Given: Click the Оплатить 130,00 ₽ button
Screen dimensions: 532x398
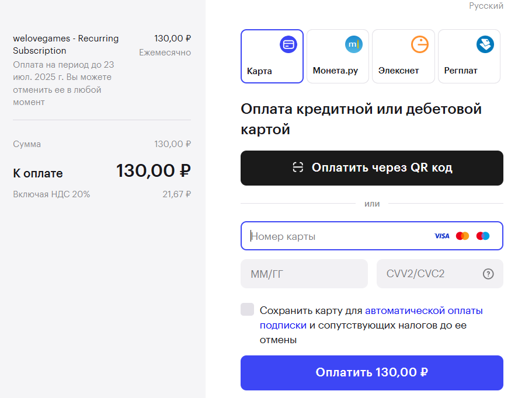Looking at the screenshot, I should point(372,373).
